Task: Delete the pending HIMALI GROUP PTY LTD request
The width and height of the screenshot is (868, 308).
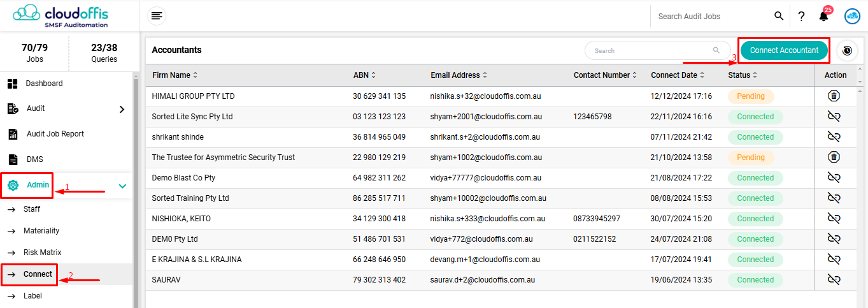Action: (834, 96)
